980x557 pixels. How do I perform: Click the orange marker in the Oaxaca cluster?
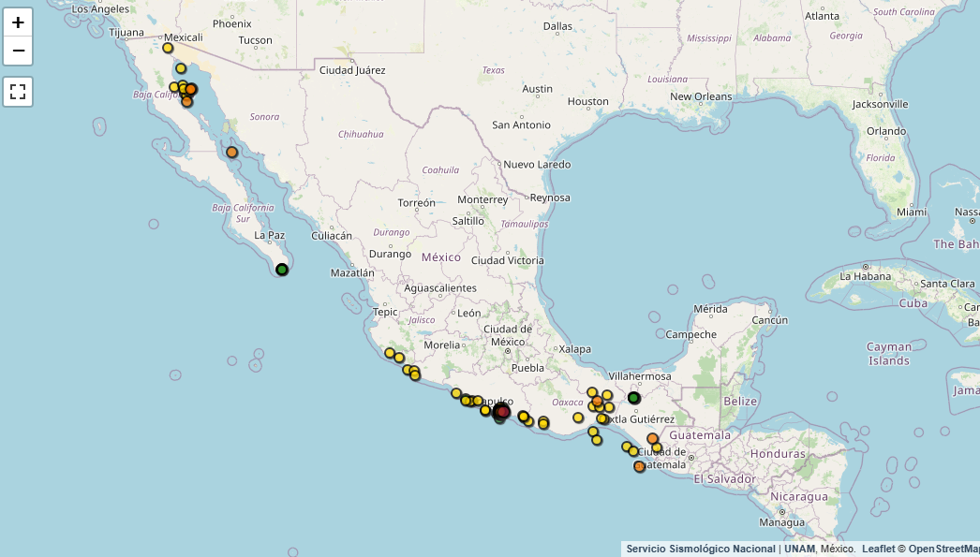point(597,401)
